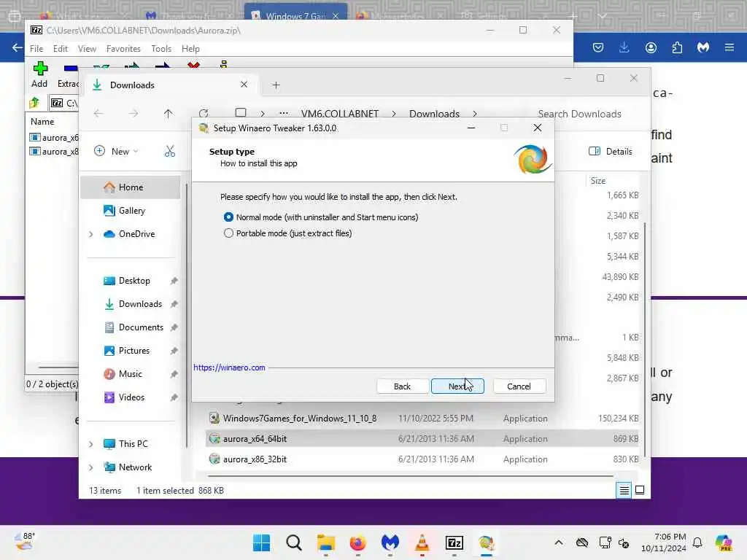This screenshot has height=560, width=747.
Task: Open the New dropdown in File Explorer
Action: pos(116,152)
